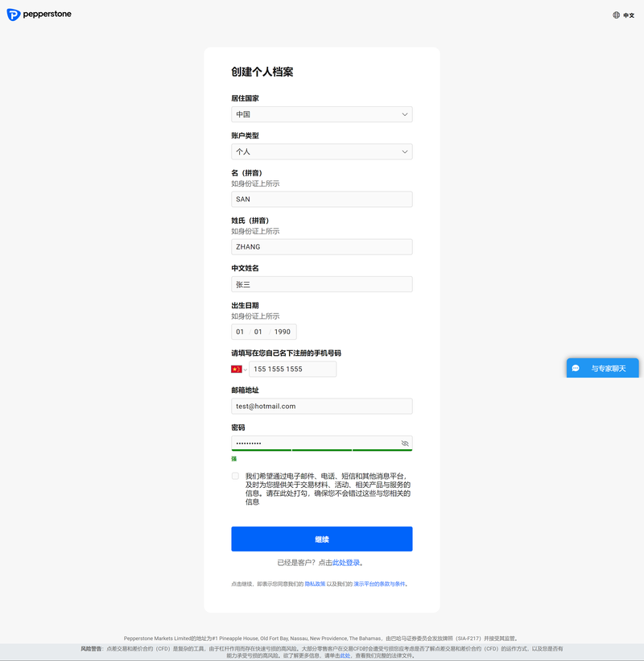Viewport: 644px width, 661px height.
Task: Click the China flag country code selector
Action: tap(239, 369)
